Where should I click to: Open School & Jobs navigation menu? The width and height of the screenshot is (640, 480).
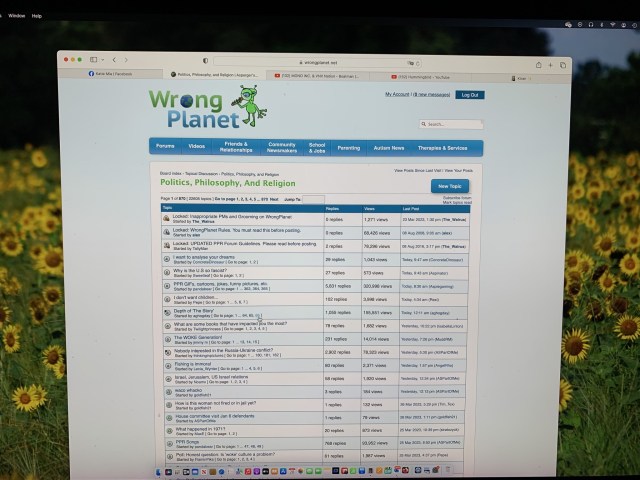[x=316, y=147]
